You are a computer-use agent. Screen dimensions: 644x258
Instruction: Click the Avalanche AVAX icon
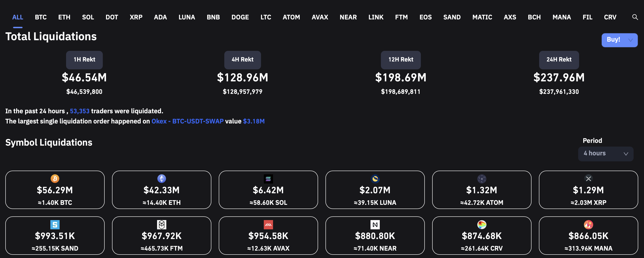(268, 224)
